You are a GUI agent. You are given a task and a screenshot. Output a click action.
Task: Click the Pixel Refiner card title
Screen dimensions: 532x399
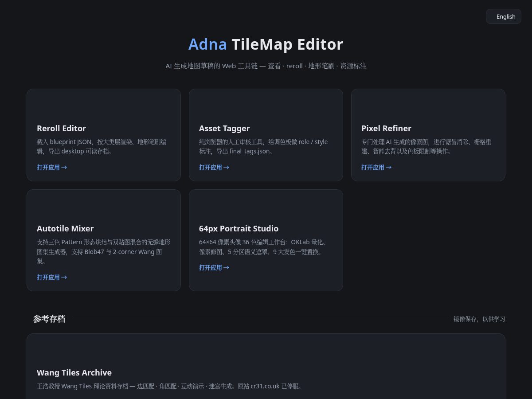[x=386, y=128]
